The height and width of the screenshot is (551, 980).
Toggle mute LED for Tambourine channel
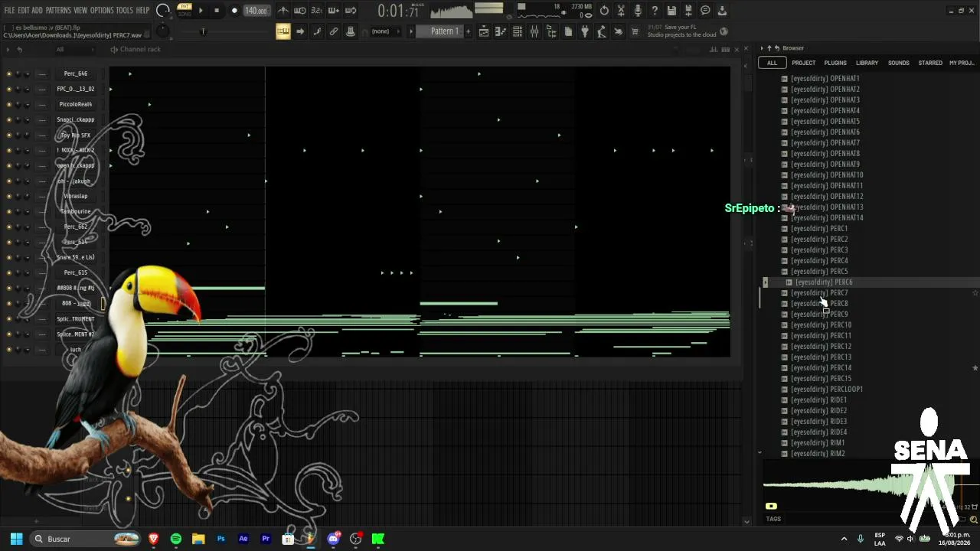pos(9,212)
